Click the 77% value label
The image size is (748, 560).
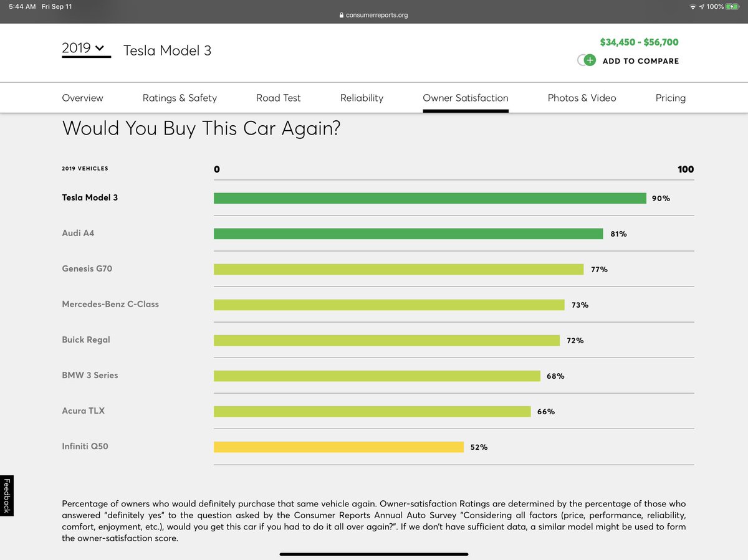pyautogui.click(x=599, y=269)
